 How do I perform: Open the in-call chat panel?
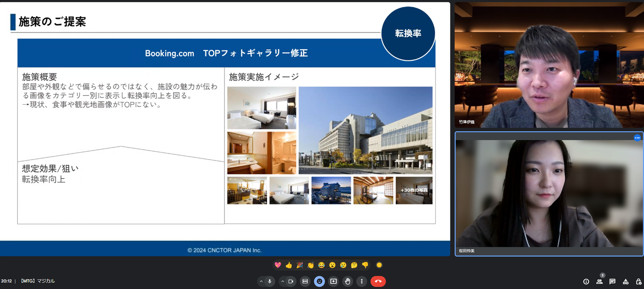coord(612,281)
